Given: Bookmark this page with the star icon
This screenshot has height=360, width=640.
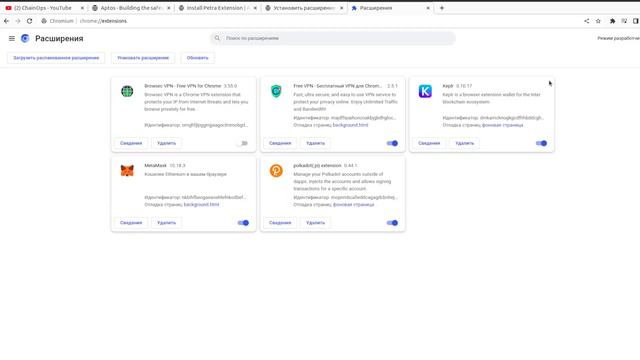Looking at the screenshot, I should click(598, 21).
